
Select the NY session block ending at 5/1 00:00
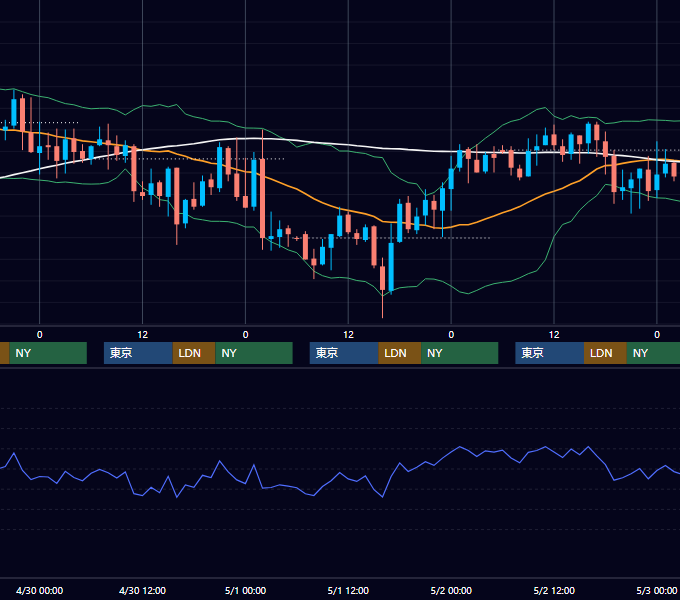[x=254, y=353]
